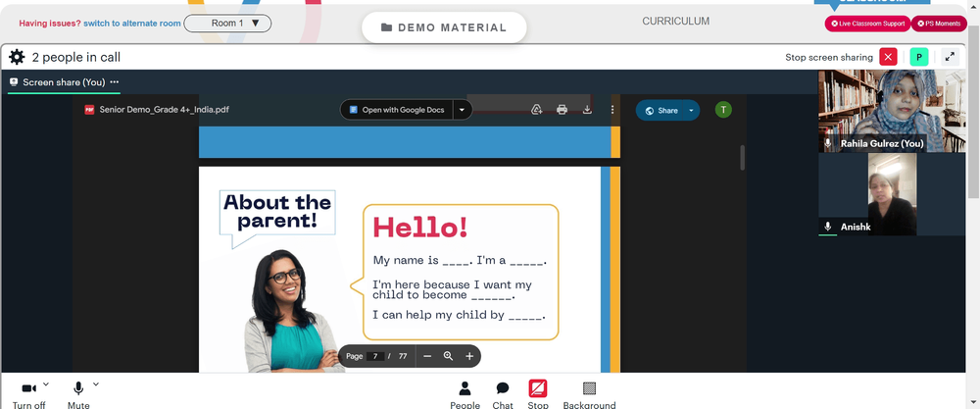Mute the microphone
This screenshot has width=980, height=409.
(78, 395)
